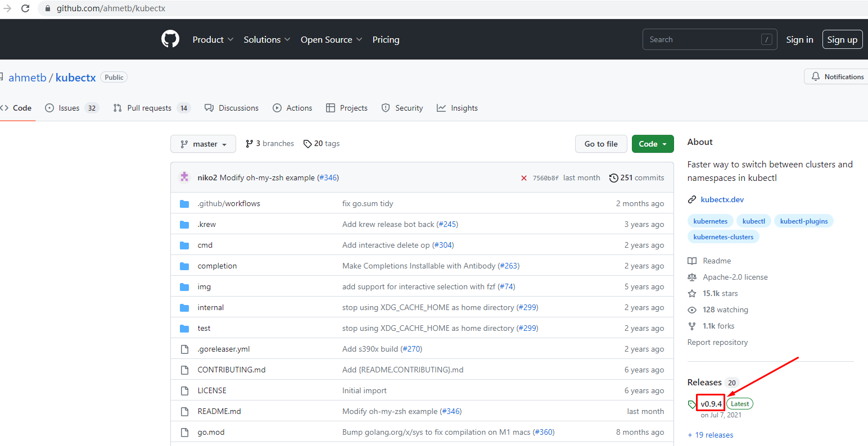Viewport: 868px width, 446px height.
Task: Click the kubernetes topic tag
Action: coord(711,221)
